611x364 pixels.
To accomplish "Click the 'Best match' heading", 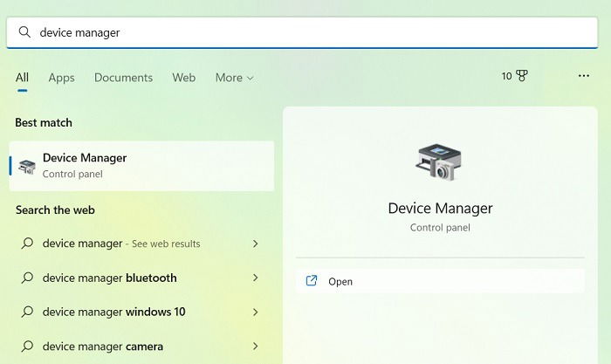I will click(x=44, y=123).
